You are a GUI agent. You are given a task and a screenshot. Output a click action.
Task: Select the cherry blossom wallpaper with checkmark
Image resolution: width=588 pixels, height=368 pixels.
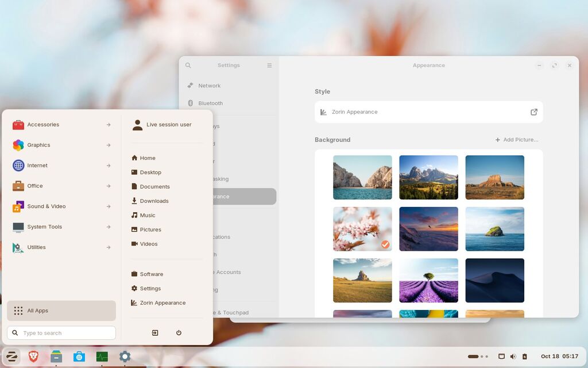point(362,229)
